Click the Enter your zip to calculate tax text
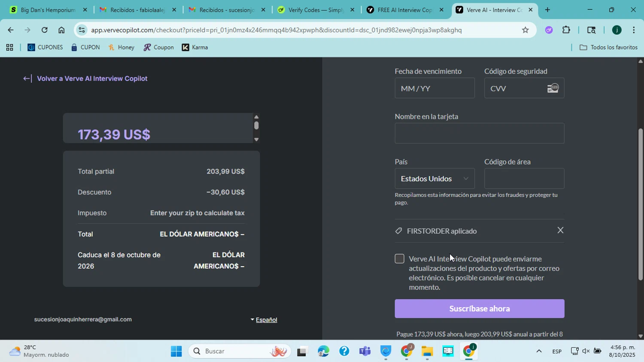The height and width of the screenshot is (362, 644). (x=197, y=213)
